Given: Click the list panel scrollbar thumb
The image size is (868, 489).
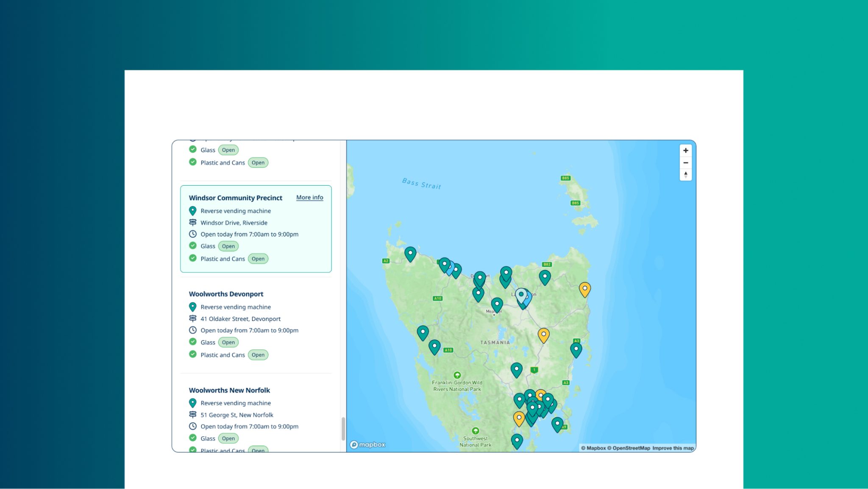Looking at the screenshot, I should [343, 429].
